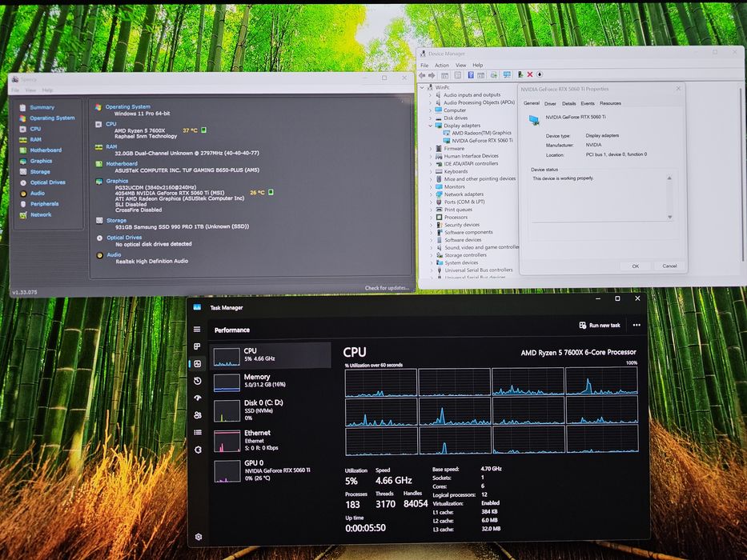This screenshot has width=747, height=560.
Task: Select Mice and other pointing devices item
Action: 480,179
